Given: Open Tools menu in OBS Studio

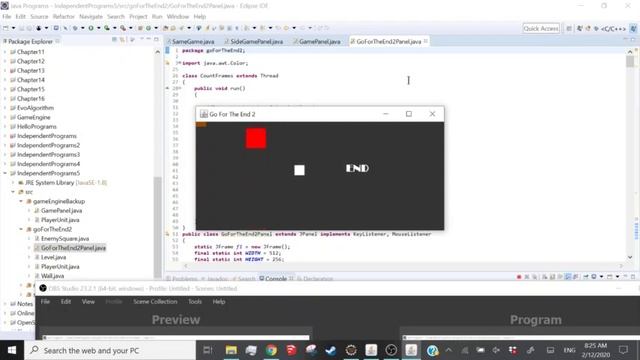Looking at the screenshot, I should click(195, 302).
